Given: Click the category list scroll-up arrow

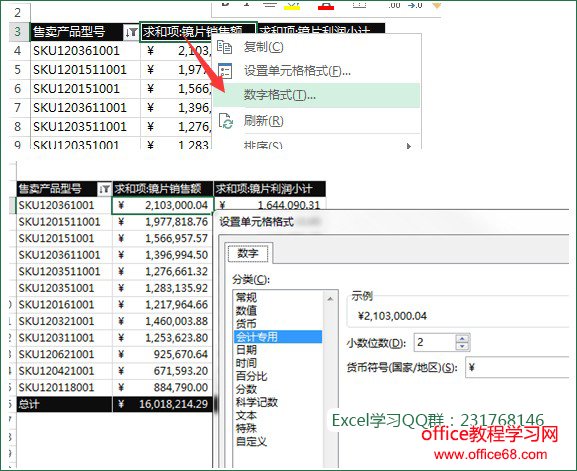Looking at the screenshot, I should point(330,299).
